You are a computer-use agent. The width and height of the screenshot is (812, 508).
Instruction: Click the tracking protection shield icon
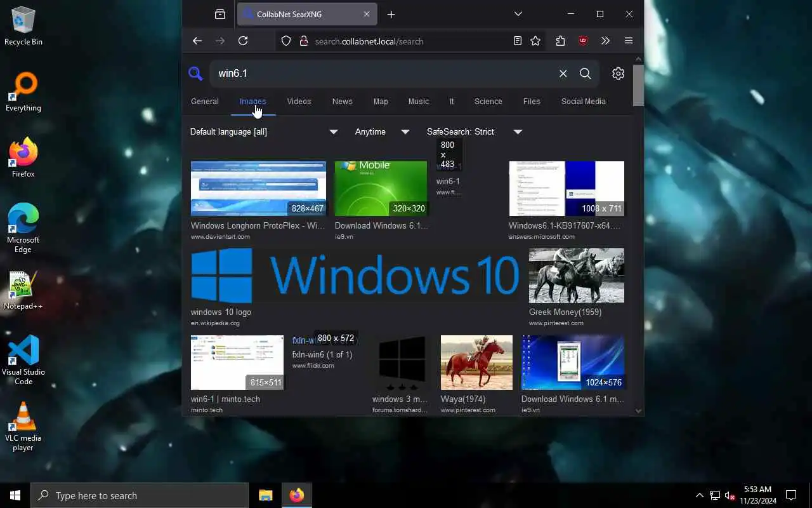[x=286, y=41]
